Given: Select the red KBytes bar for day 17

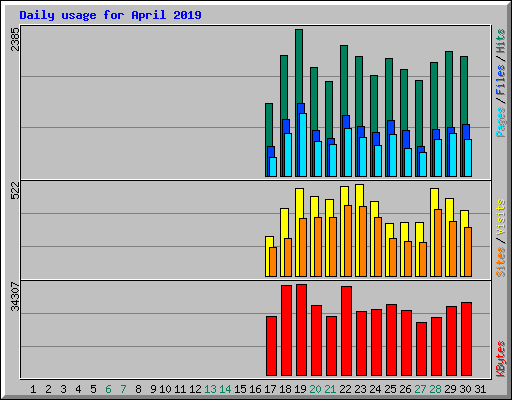Looking at the screenshot, I should (271, 346).
